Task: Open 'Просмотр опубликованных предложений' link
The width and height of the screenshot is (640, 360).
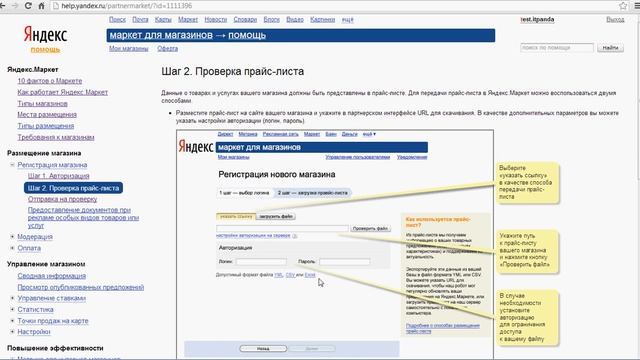Action: click(80, 287)
